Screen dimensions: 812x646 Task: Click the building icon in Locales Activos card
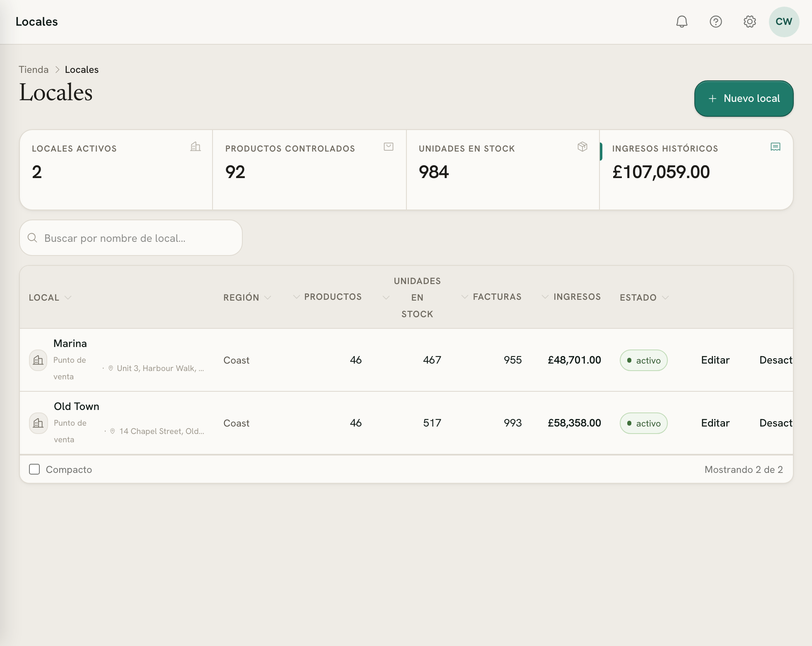coord(196,147)
